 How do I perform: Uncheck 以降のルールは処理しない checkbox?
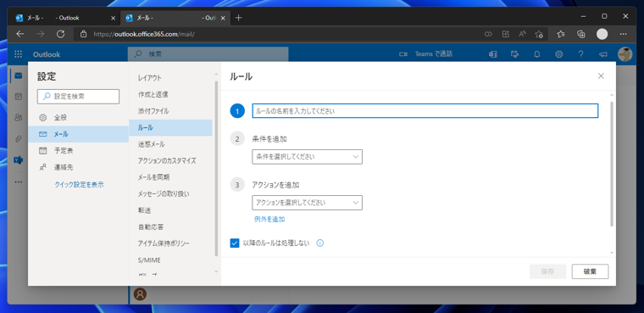pos(235,243)
